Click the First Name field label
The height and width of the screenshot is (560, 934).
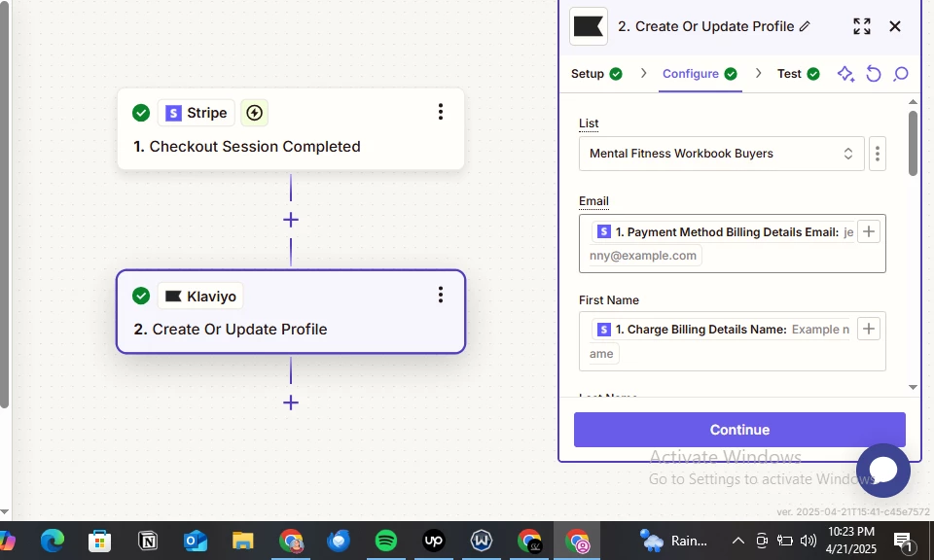tap(609, 300)
